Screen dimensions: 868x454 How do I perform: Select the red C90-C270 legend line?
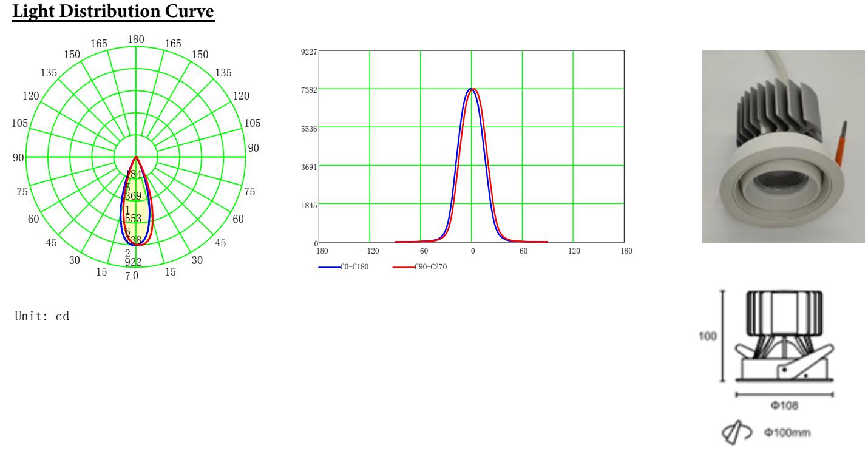[x=403, y=267]
